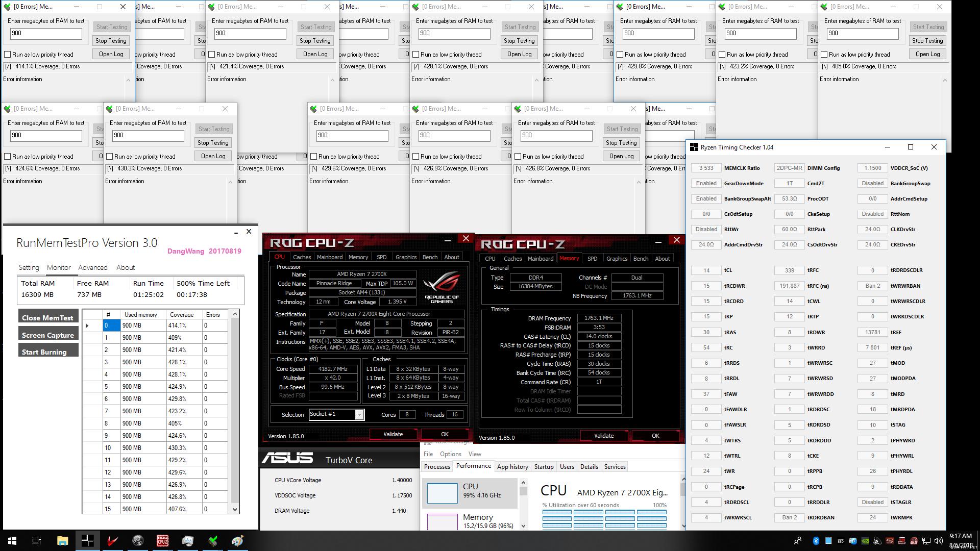The height and width of the screenshot is (551, 980).
Task: Open the NVIDIA tray icon
Action: (x=865, y=541)
